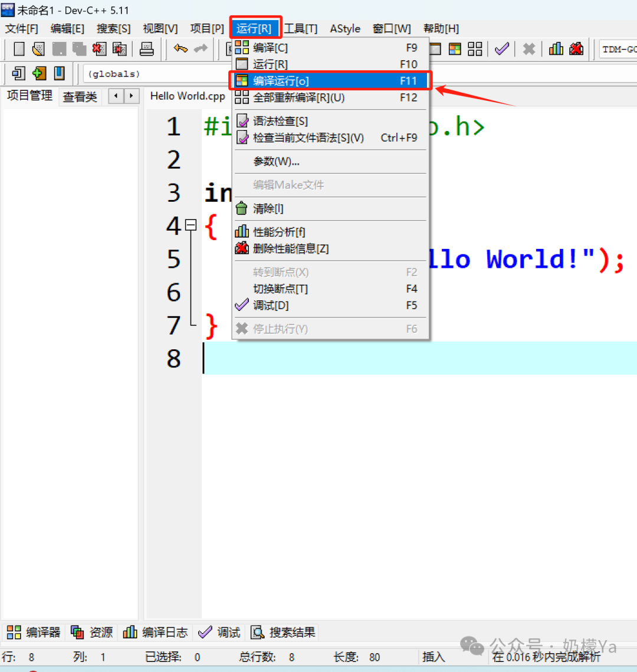
Task: Choose 编译[C] F9 from the menu
Action: point(330,48)
